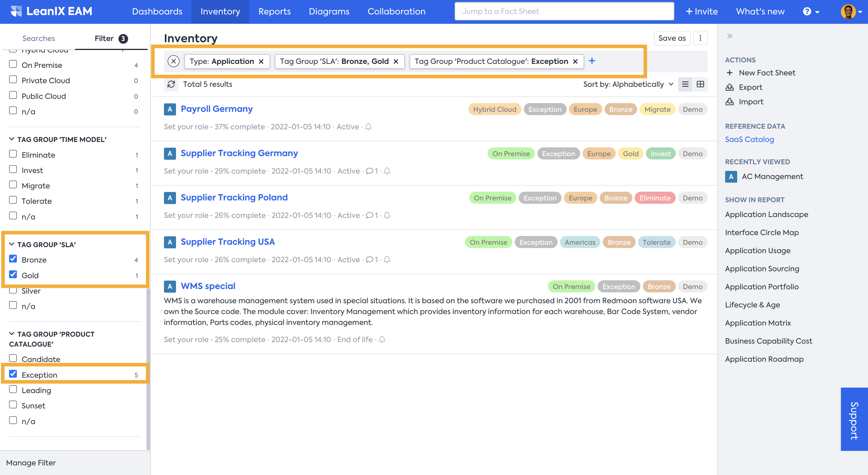
Task: Select the list view icon
Action: pyautogui.click(x=685, y=84)
